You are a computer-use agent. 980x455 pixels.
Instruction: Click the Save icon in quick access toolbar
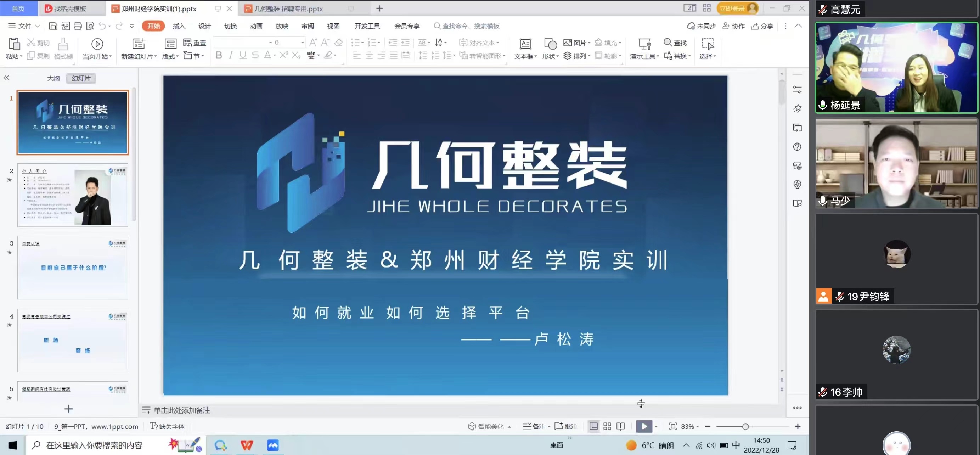pyautogui.click(x=53, y=26)
